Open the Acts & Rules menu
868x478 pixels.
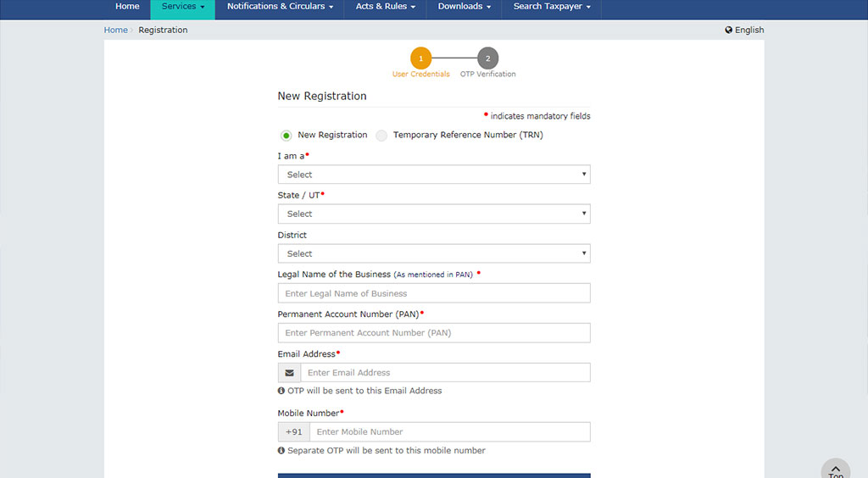386,7
